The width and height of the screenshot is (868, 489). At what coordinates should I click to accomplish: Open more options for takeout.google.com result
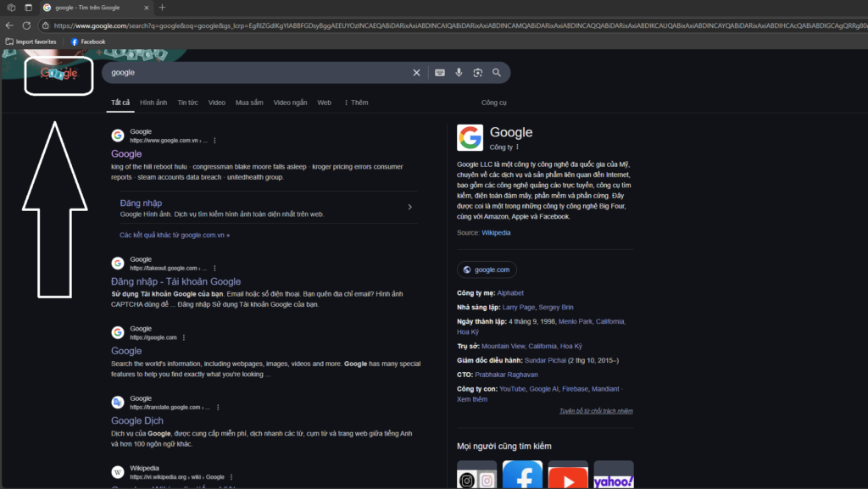click(214, 269)
